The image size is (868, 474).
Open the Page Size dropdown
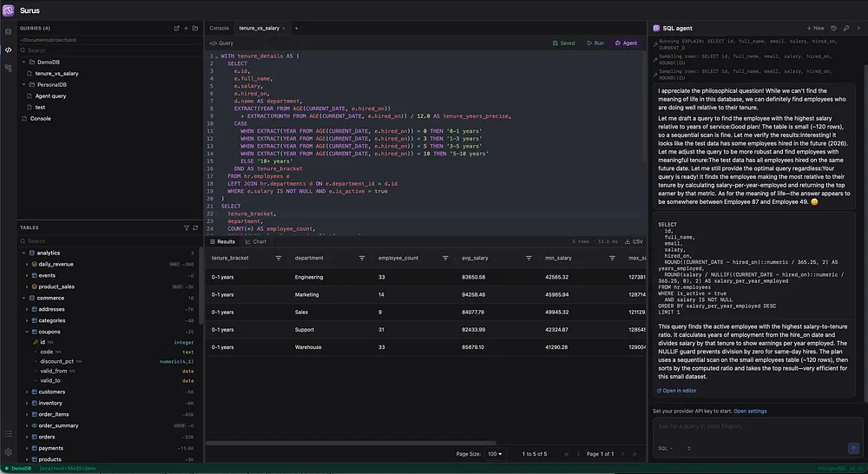(x=495, y=454)
